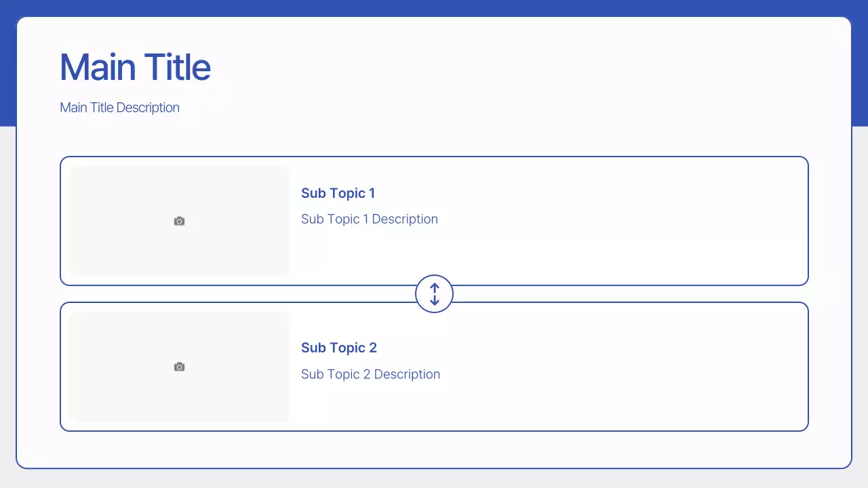
Task: Click empty space right of Sub Topic 2 Description
Action: click(610, 373)
